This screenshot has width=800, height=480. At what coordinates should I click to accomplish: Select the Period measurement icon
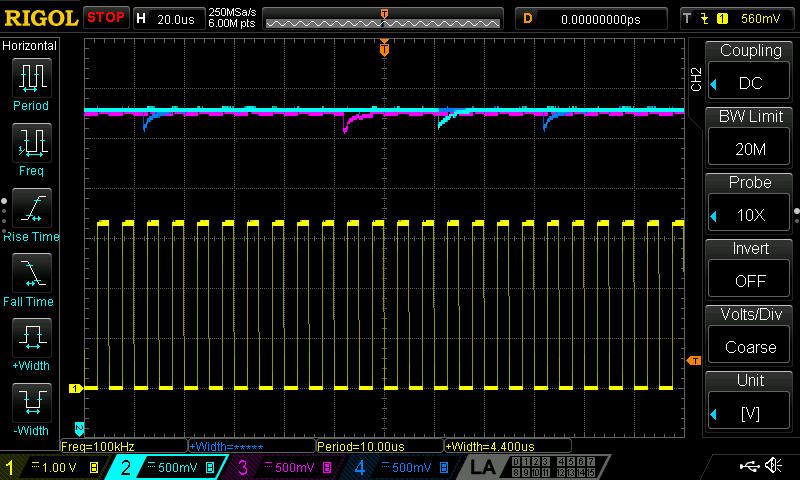tap(32, 78)
